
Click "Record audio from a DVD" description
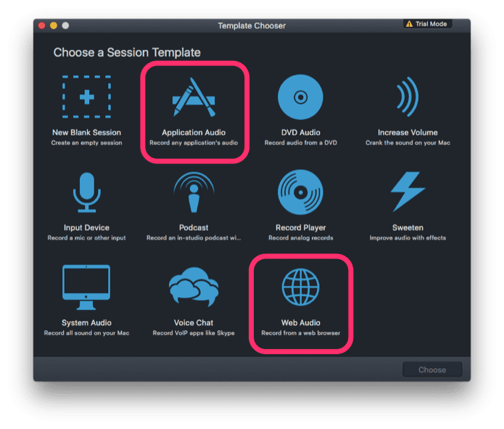tap(300, 143)
